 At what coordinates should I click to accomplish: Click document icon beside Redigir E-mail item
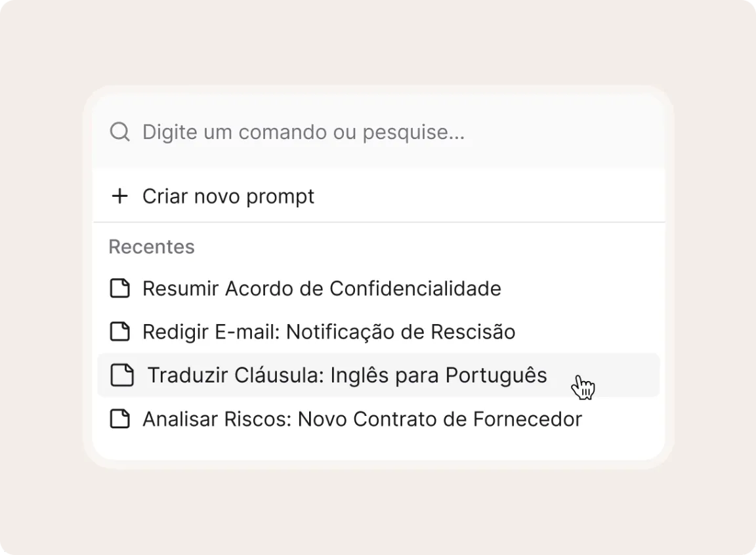click(119, 331)
